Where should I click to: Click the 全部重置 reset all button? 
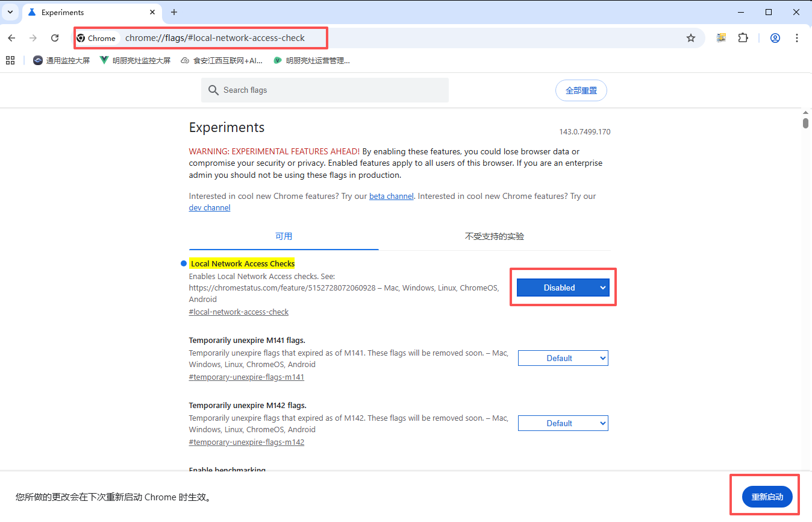581,90
